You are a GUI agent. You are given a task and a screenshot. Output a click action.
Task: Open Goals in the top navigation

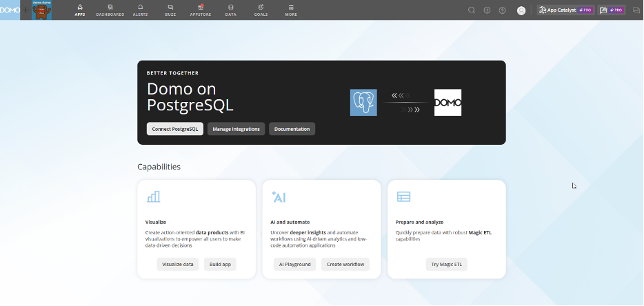click(261, 10)
